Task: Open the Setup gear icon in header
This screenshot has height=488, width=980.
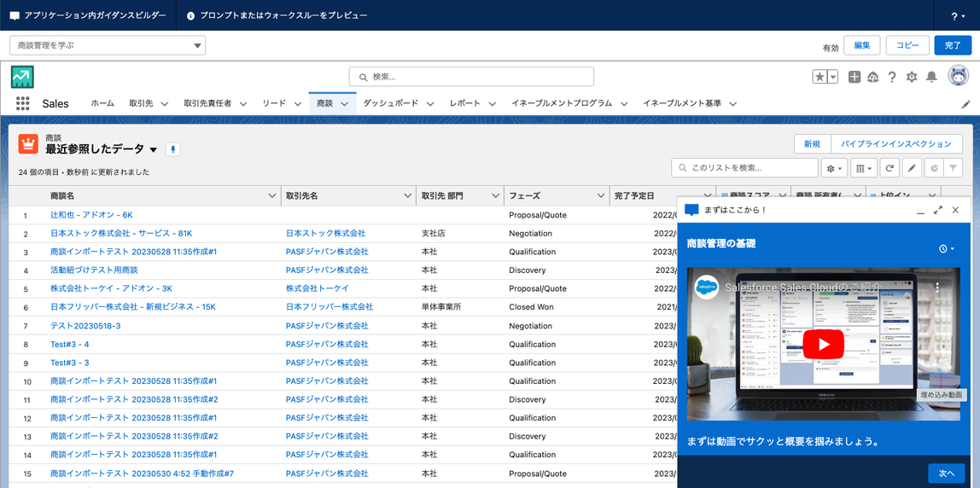Action: [x=911, y=77]
